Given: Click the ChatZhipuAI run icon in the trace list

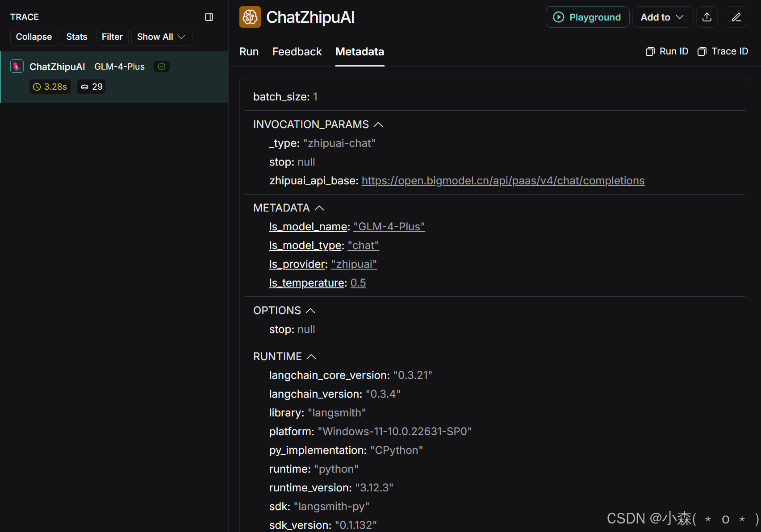Looking at the screenshot, I should tap(17, 66).
